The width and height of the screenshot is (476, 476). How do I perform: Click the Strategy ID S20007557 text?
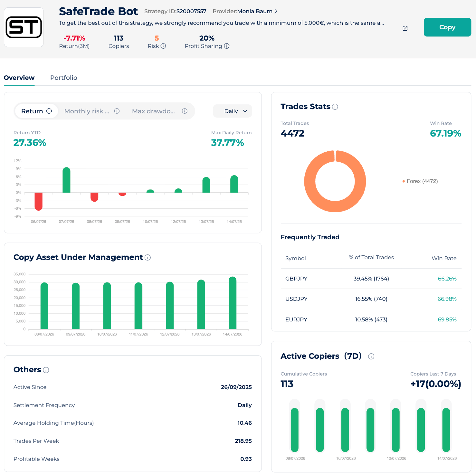175,11
